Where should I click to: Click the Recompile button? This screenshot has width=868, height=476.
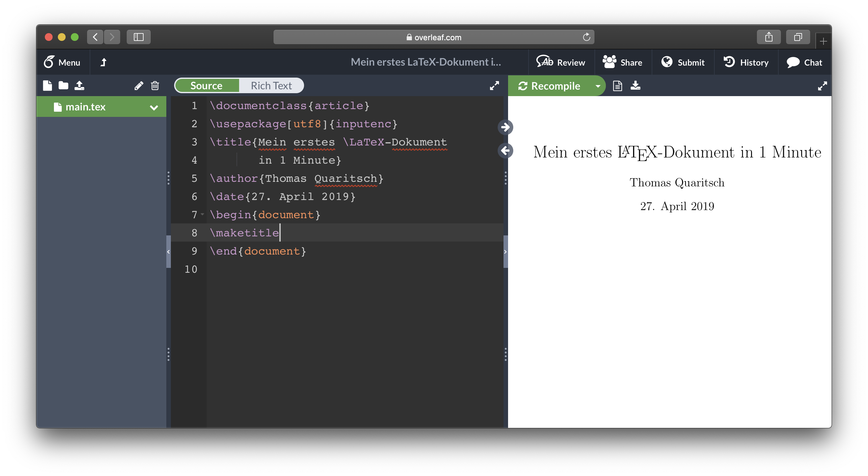pos(549,86)
